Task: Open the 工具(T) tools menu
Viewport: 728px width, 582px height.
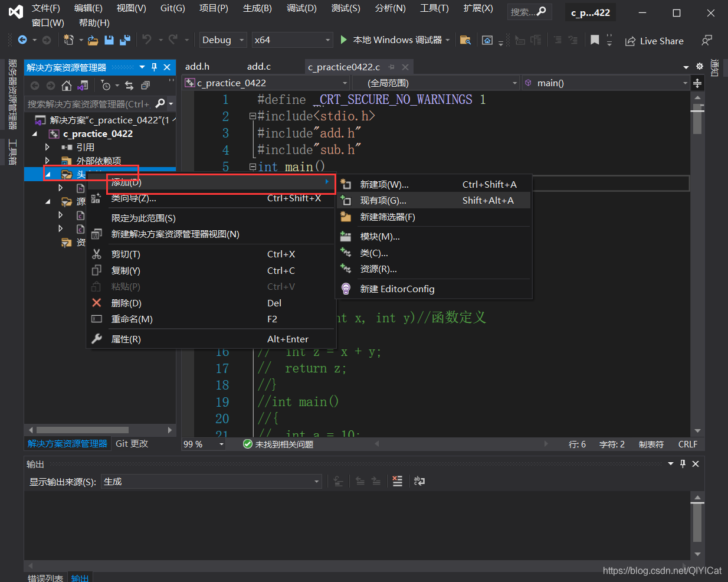Action: tap(434, 8)
